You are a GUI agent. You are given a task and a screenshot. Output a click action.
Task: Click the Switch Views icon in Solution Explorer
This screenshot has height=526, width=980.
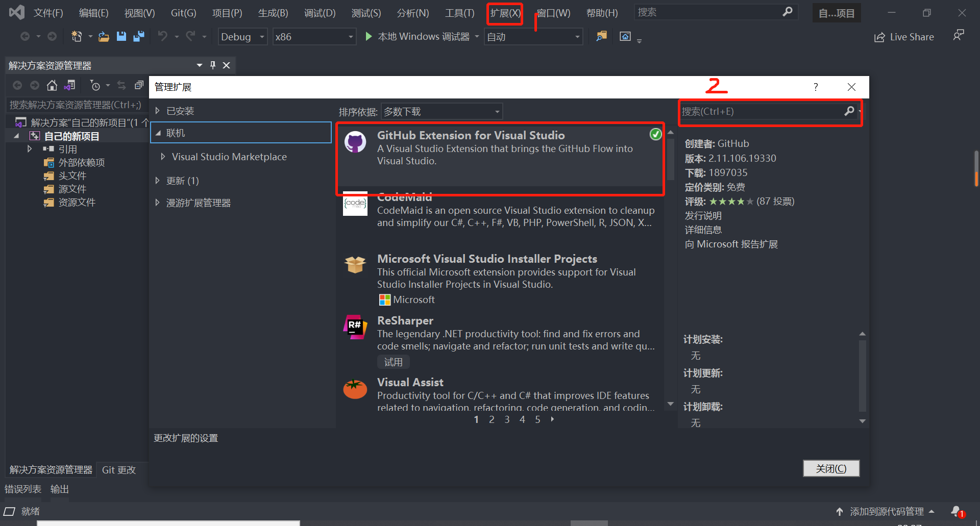[70, 85]
